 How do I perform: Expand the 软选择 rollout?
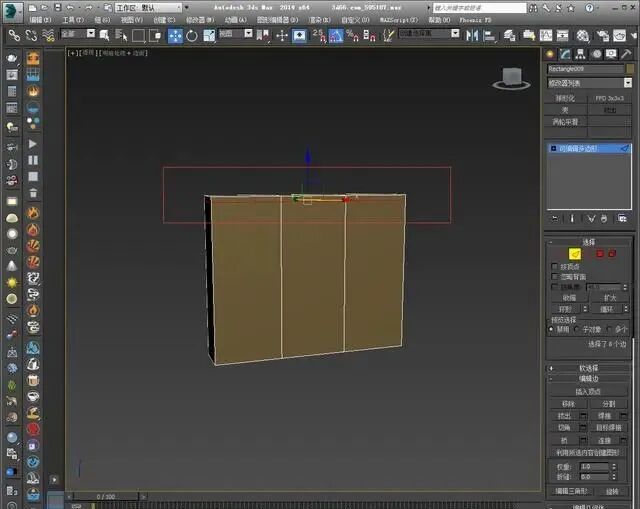(x=588, y=368)
